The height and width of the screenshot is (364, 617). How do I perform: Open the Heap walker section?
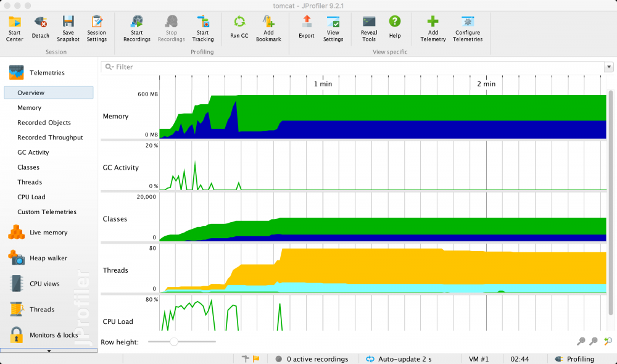coord(48,258)
